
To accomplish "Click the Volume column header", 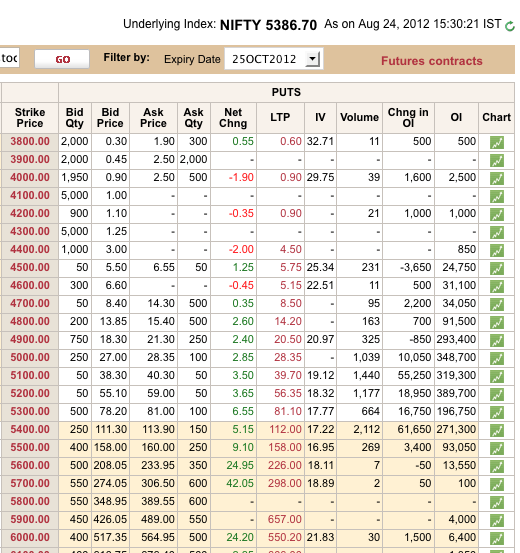I will (x=359, y=118).
